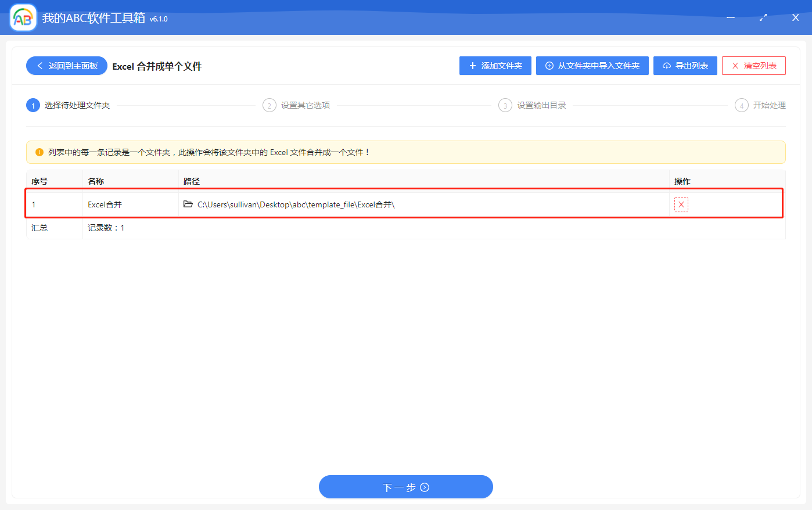Click the orange warning icon in the notice banner

tap(39, 152)
